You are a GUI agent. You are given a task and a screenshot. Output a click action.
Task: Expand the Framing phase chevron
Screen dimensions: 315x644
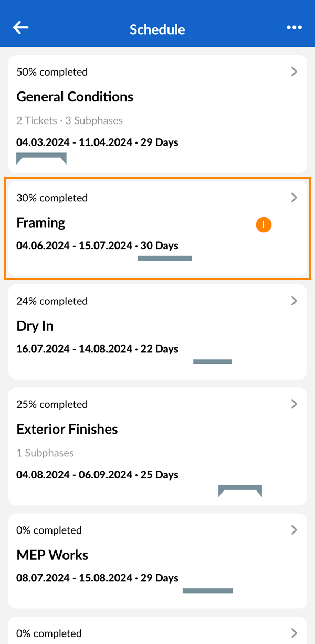coord(294,198)
